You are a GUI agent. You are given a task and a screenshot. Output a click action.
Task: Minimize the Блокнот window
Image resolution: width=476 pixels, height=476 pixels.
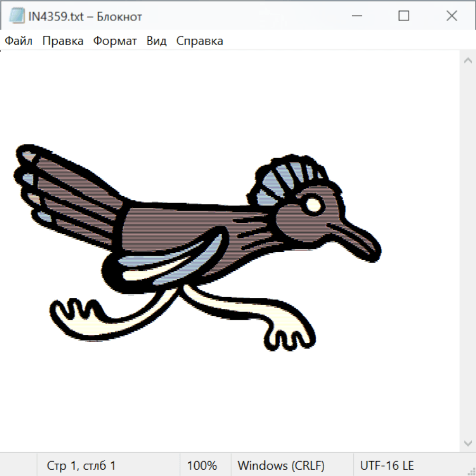tap(355, 16)
